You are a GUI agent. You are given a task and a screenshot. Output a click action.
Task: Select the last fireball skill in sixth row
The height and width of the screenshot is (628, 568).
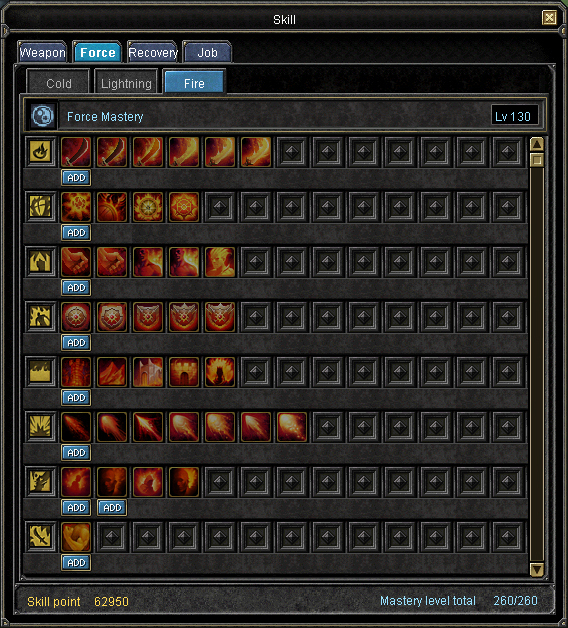pos(292,427)
